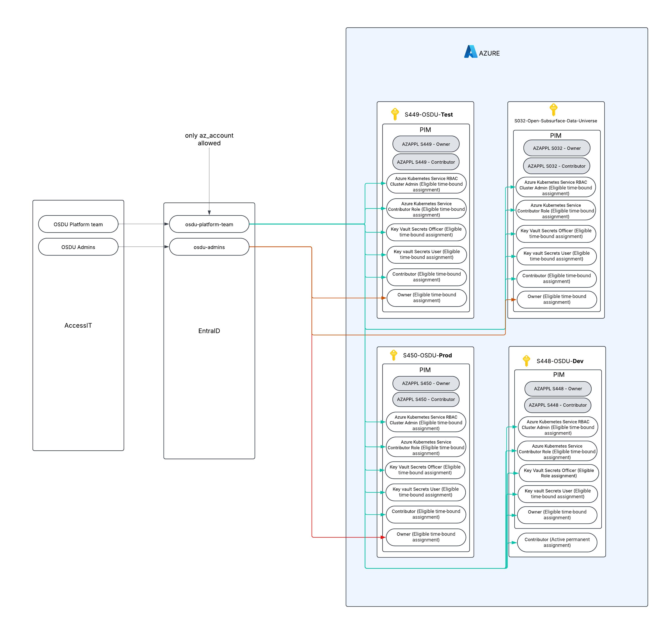Select the AZAPPL S450 - Contributor node
Screen dimensions: 672x635
tap(426, 399)
